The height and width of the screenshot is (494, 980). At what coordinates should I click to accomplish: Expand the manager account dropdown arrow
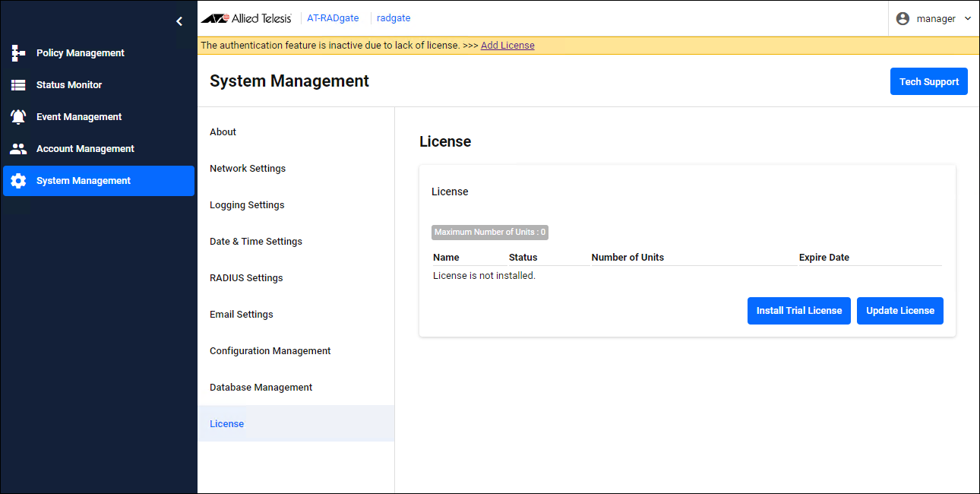coord(967,18)
